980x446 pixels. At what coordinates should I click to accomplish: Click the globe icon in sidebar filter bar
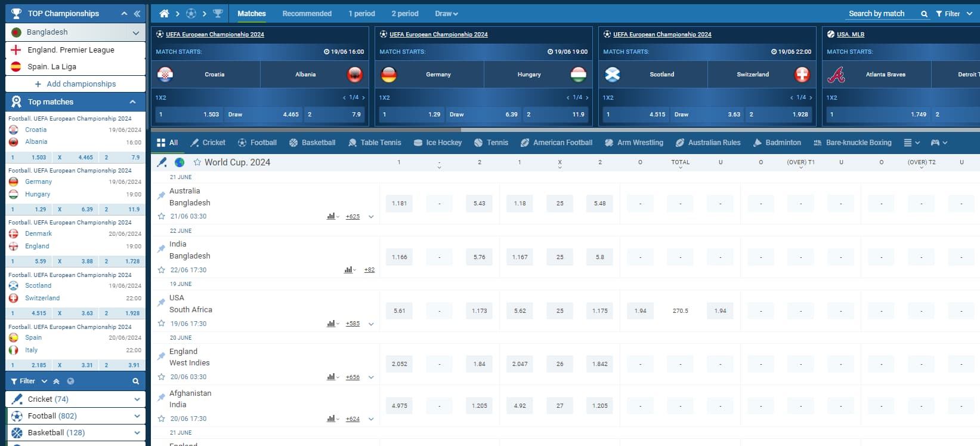click(x=70, y=381)
